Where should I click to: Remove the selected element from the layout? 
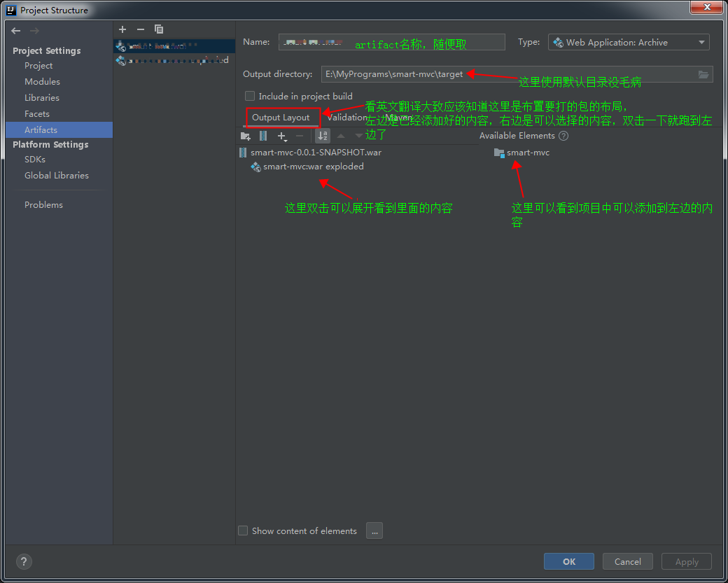coord(300,136)
